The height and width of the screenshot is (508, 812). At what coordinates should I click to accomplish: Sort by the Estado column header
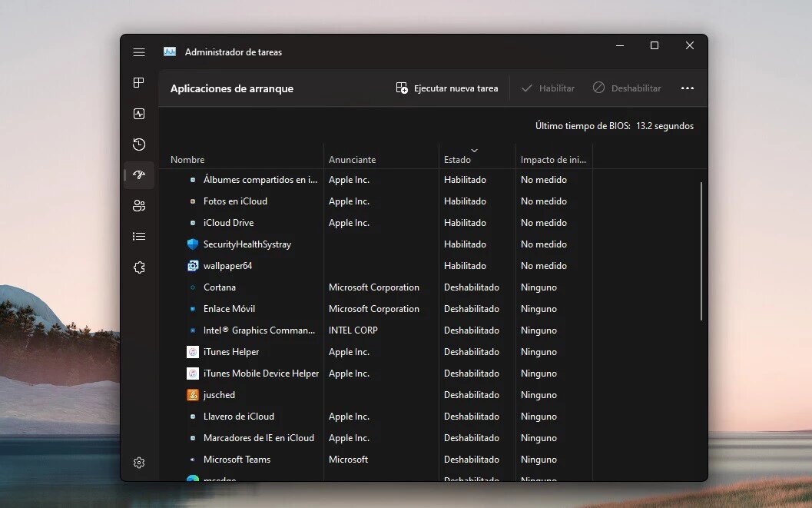tap(458, 160)
